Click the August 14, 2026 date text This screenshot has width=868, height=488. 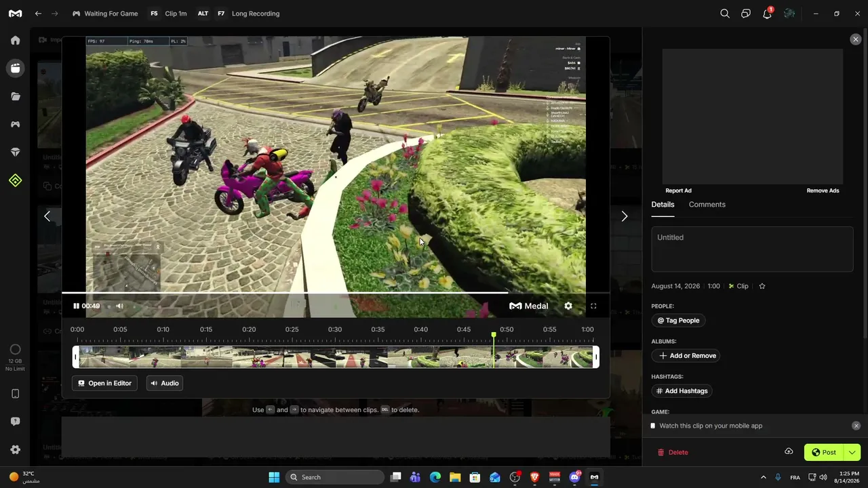[x=675, y=286]
